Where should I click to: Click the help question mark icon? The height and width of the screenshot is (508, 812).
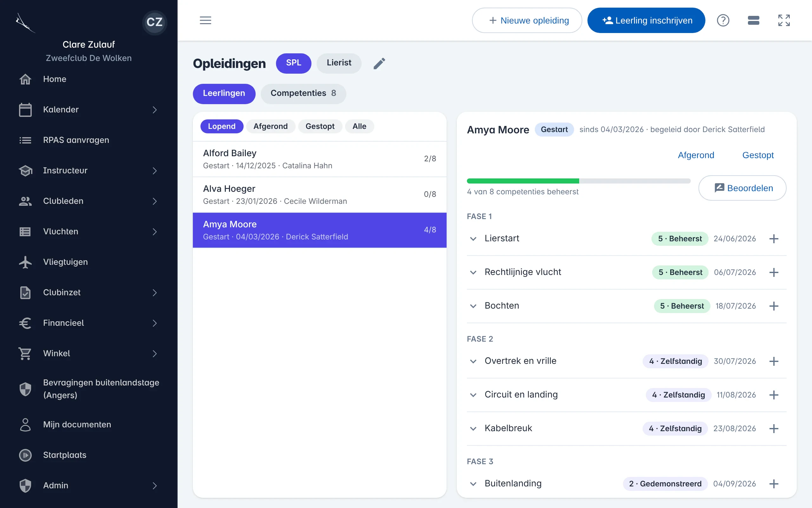(x=723, y=20)
